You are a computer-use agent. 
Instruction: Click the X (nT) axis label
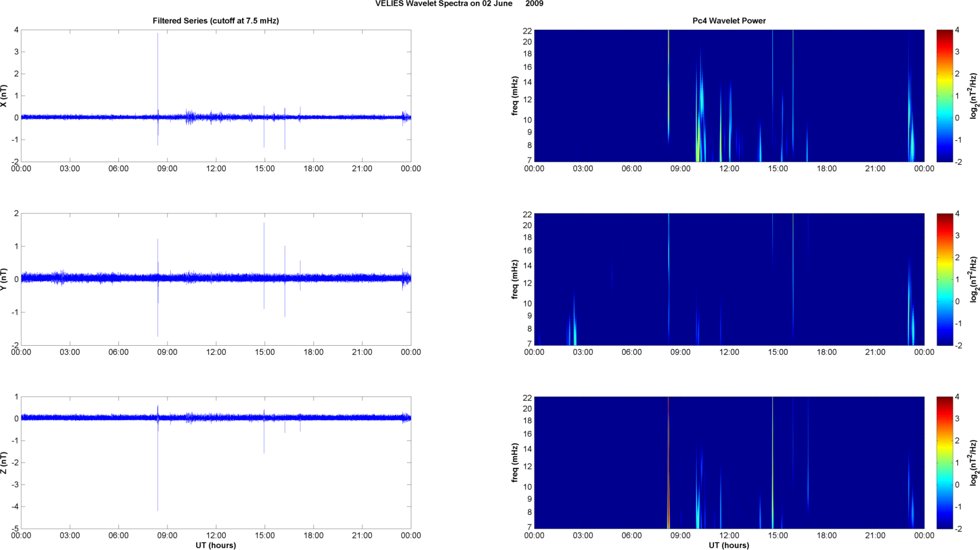coord(4,96)
